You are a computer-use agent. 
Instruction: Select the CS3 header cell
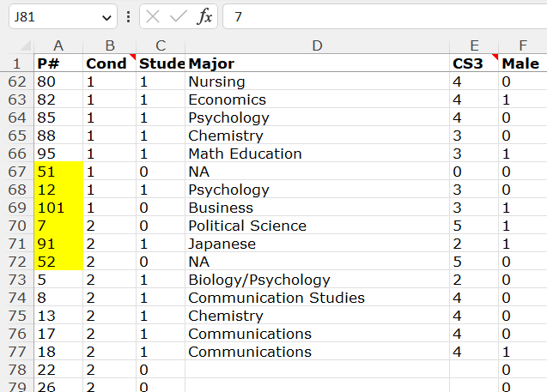coord(474,63)
